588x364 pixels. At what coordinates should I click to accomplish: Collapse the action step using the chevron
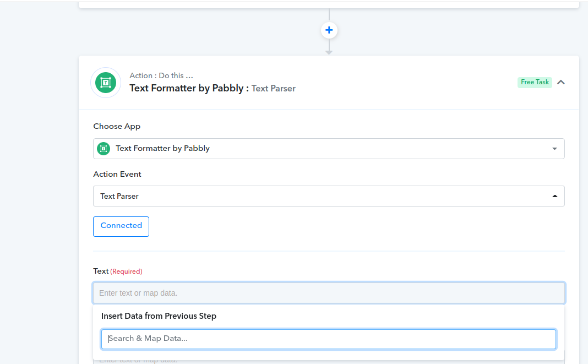(x=561, y=82)
